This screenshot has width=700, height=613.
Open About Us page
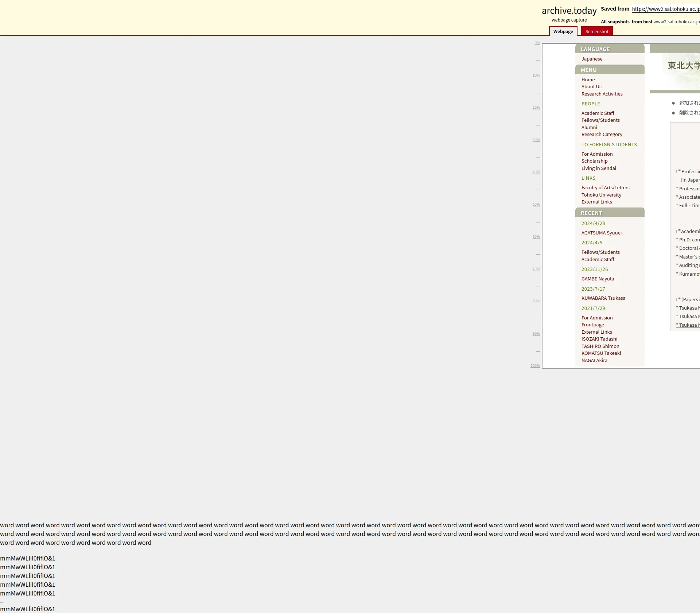pyautogui.click(x=591, y=86)
